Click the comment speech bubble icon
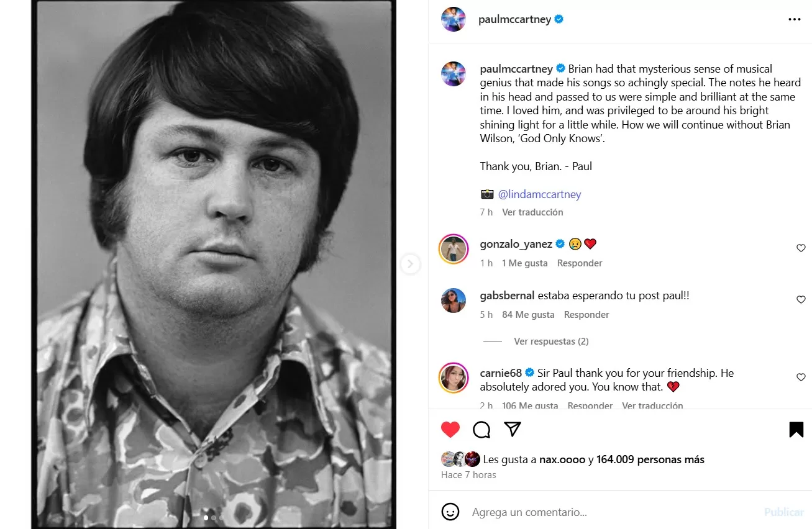Image resolution: width=812 pixels, height=529 pixels. pos(481,429)
